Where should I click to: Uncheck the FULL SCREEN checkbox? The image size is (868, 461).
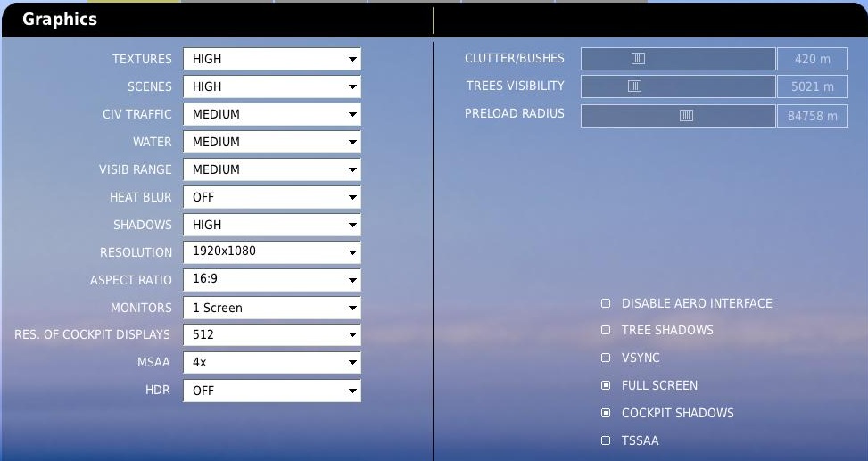[x=606, y=385]
